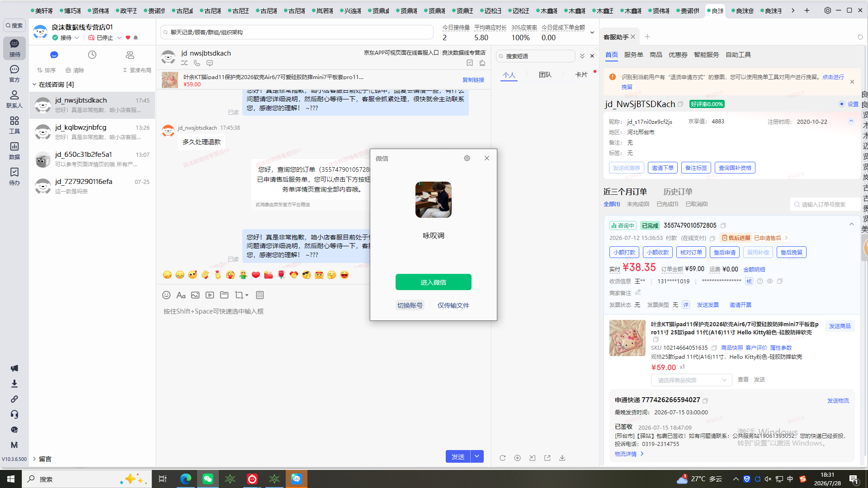Switch to the 团队 quick phrases tab
Screen dimensions: 868x488
click(x=545, y=75)
